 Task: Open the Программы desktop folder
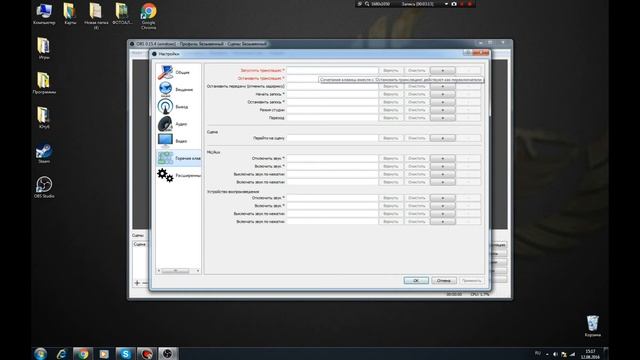(44, 83)
